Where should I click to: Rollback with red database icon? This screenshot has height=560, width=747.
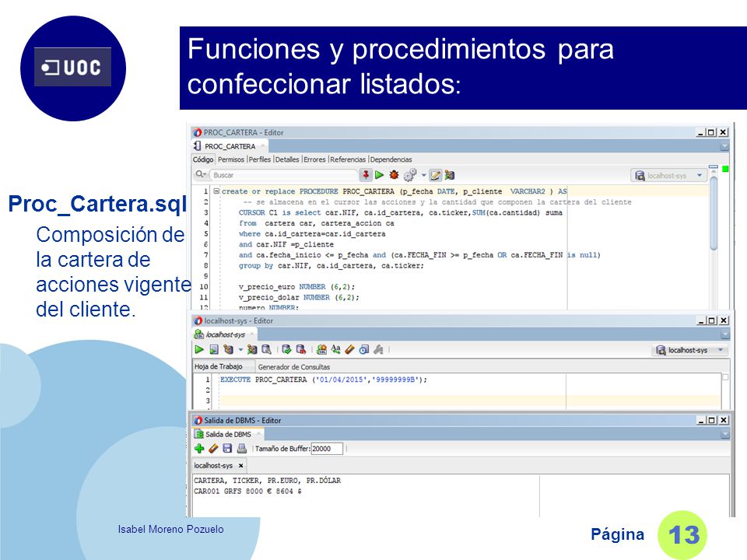pos(301,349)
